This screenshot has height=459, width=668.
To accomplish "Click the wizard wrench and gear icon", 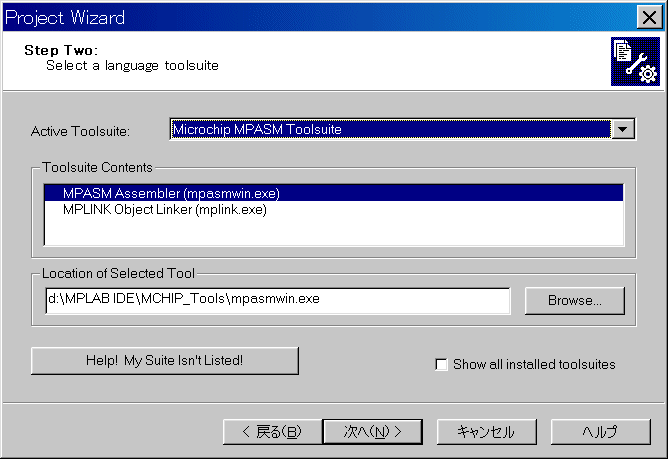I will point(635,61).
